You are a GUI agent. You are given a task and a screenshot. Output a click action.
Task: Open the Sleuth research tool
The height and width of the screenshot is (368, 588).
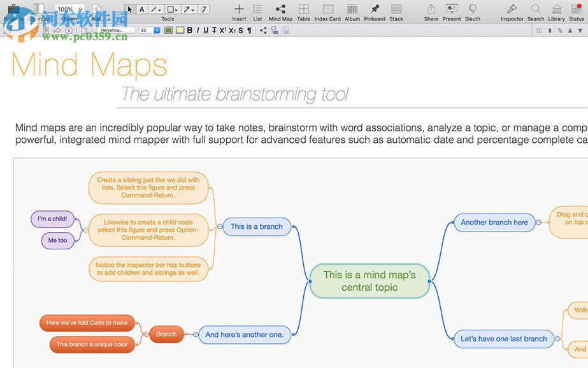pos(473,9)
